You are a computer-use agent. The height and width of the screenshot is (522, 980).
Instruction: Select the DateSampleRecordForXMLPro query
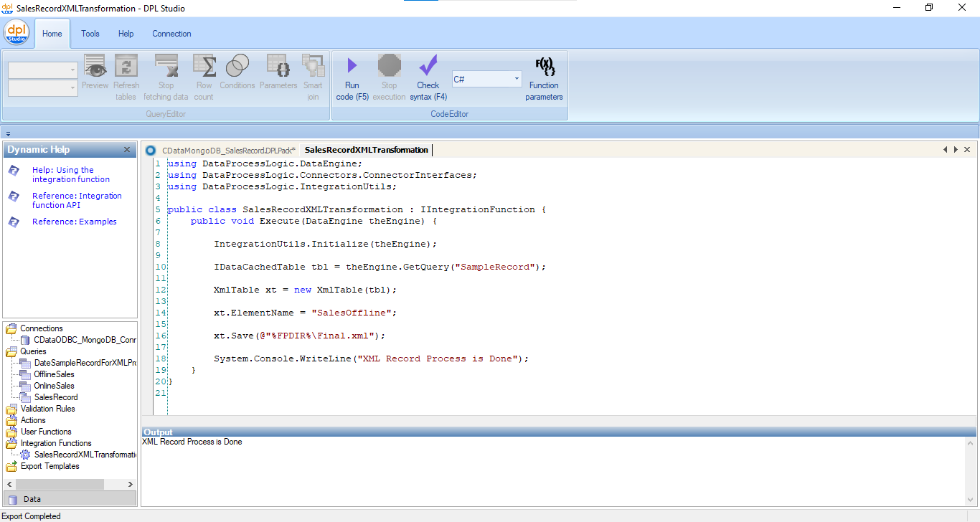tap(85, 363)
